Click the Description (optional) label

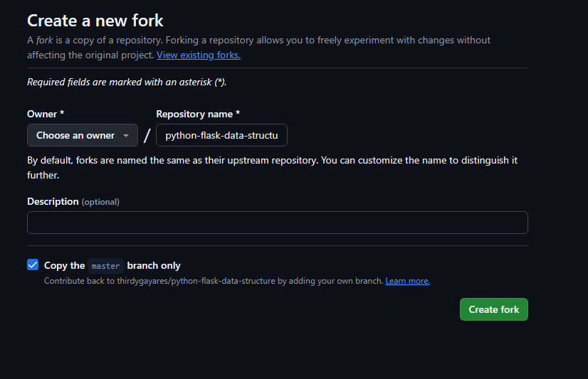pos(73,201)
